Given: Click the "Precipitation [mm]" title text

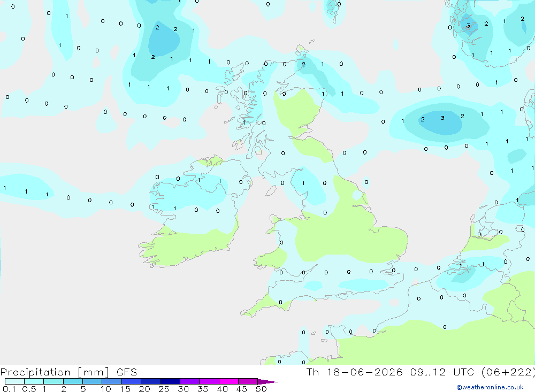Looking at the screenshot, I should click(55, 372).
